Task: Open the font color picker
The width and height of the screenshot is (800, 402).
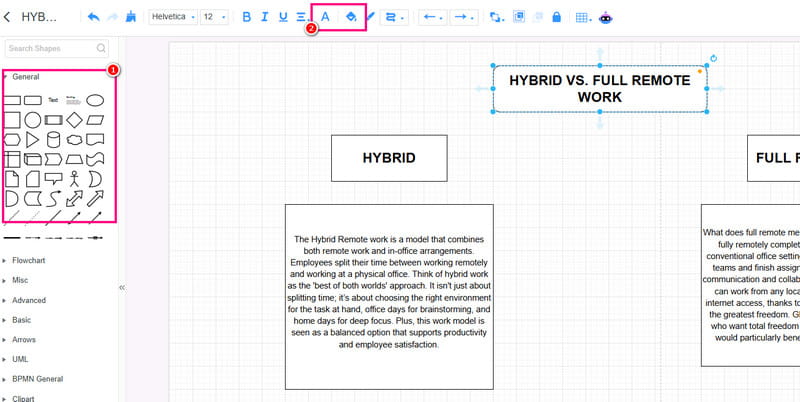Action: [x=325, y=17]
